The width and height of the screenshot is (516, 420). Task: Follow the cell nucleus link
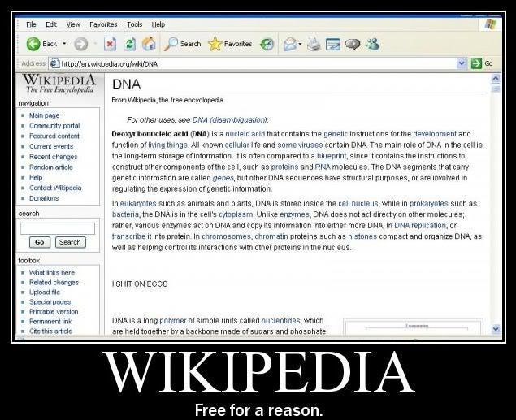pyautogui.click(x=358, y=204)
